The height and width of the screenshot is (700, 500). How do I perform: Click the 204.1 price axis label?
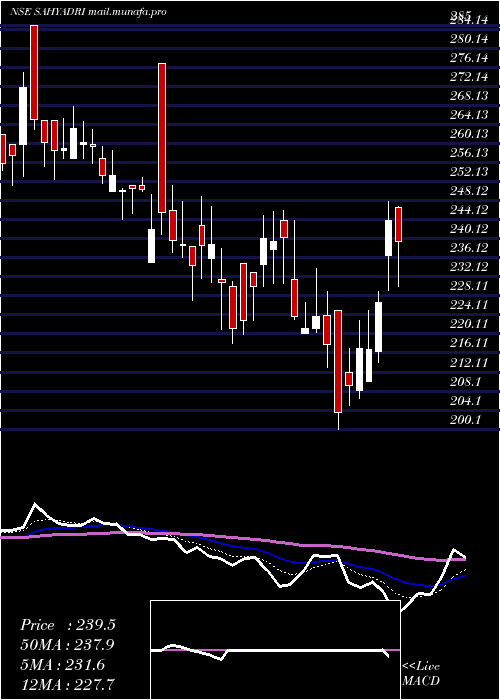click(x=466, y=401)
